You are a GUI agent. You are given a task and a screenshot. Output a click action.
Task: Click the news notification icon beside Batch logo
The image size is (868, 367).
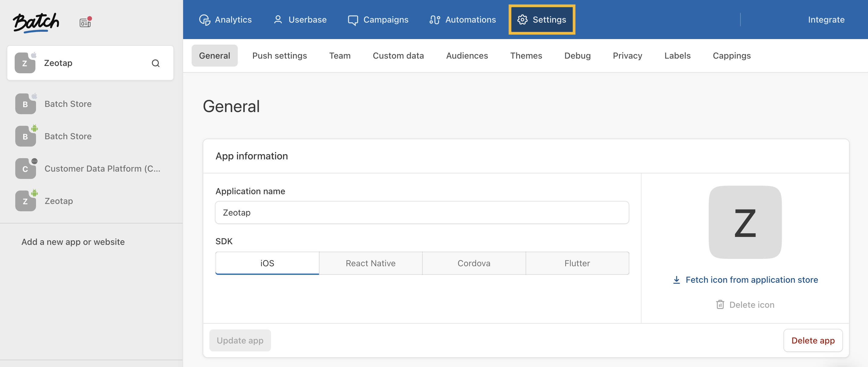coord(85,22)
